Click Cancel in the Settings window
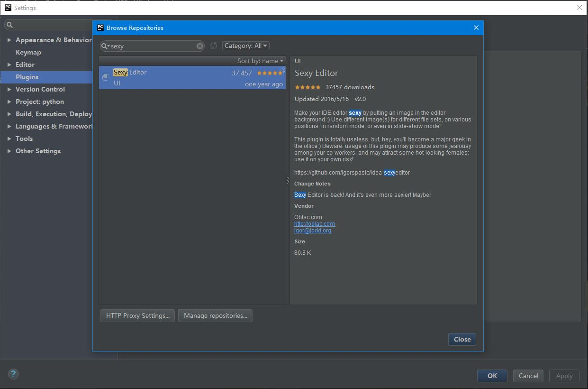 [528, 376]
